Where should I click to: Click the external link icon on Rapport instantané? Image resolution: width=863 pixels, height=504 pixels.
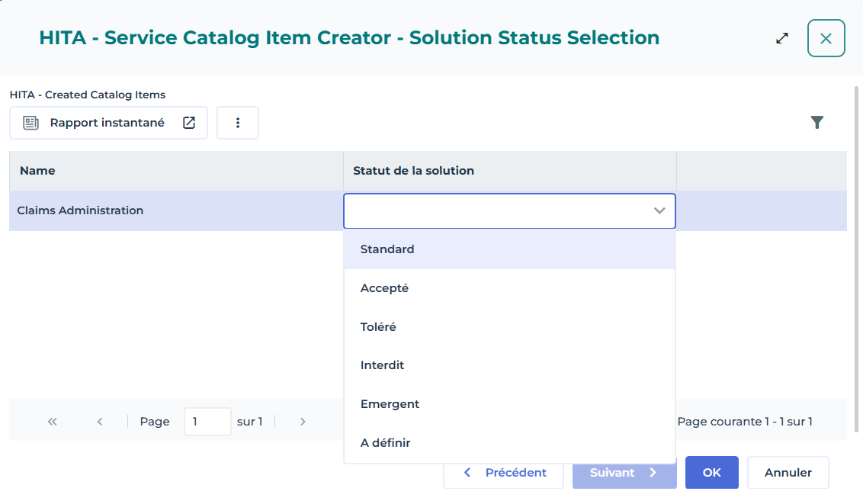click(189, 123)
